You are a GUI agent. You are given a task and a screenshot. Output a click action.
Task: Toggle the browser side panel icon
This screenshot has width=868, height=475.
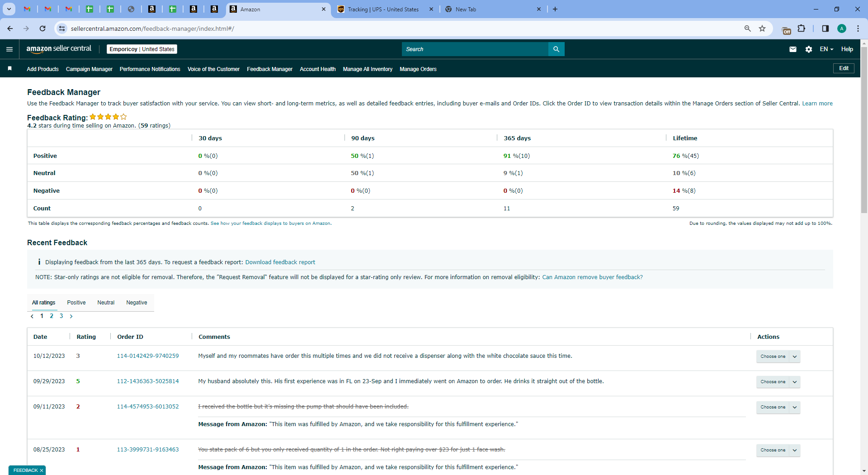(826, 28)
